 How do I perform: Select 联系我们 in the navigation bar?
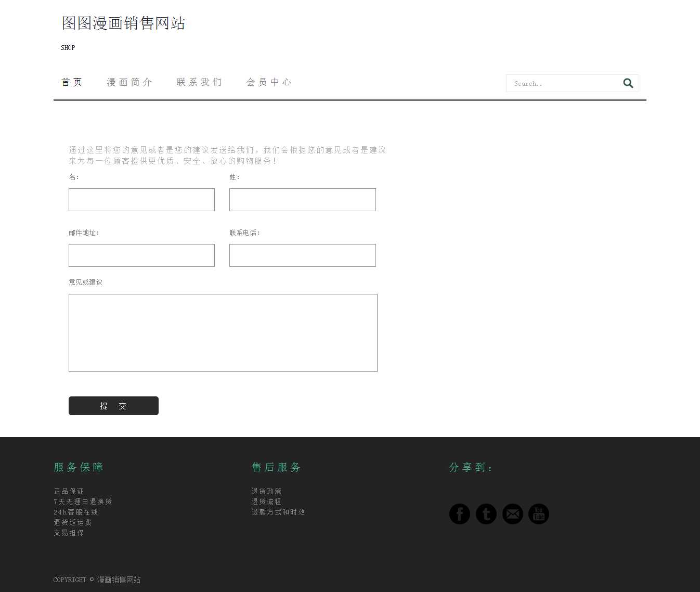tap(199, 82)
